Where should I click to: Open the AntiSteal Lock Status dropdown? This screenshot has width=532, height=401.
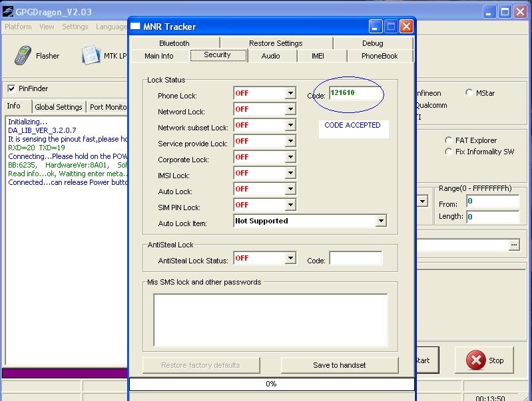coord(290,258)
